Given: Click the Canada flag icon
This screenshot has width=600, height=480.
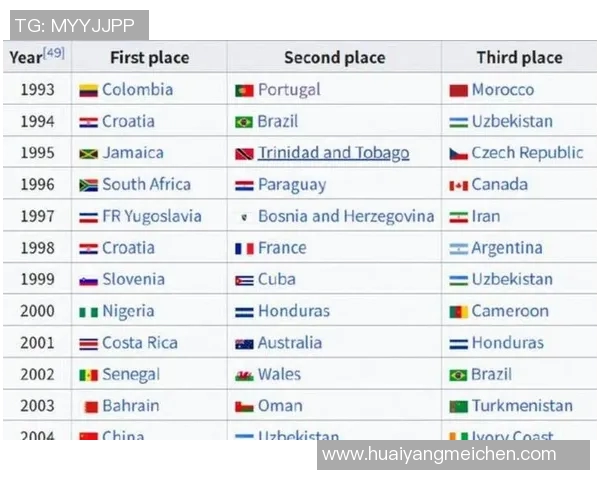Looking at the screenshot, I should pos(458,185).
